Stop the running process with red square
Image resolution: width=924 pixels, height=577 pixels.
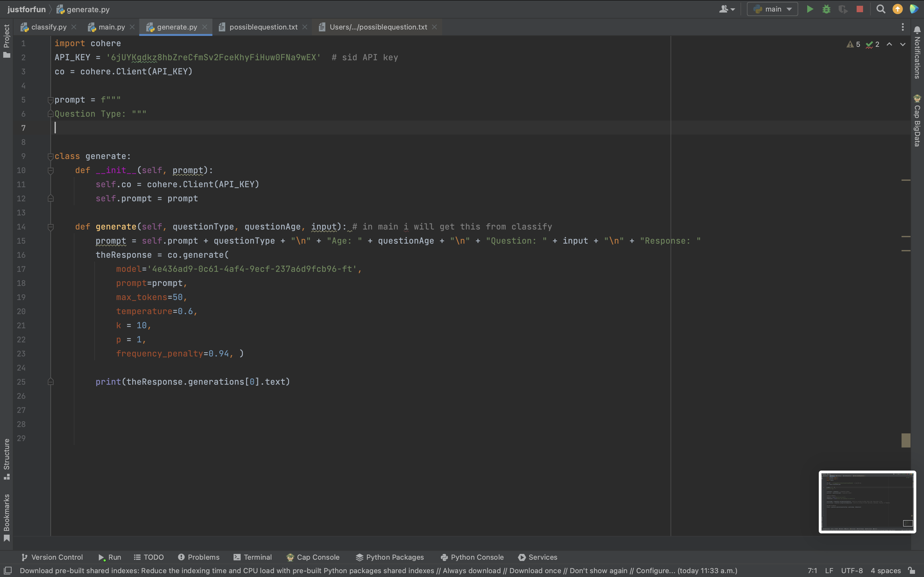tap(860, 9)
